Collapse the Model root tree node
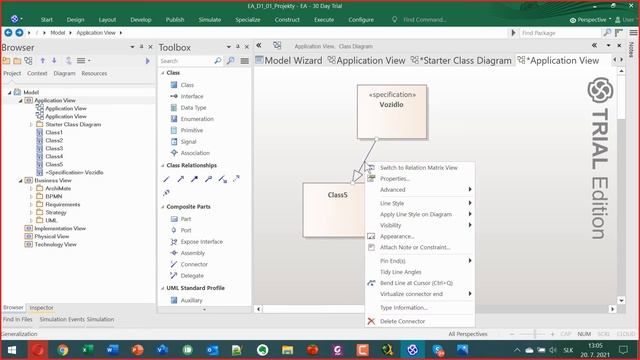The width and height of the screenshot is (640, 360). 9,93
